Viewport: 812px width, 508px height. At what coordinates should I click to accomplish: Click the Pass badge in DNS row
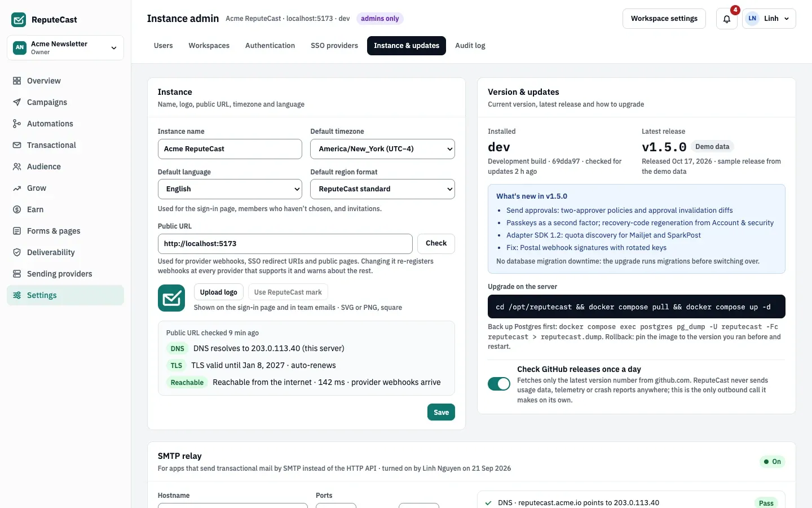tap(766, 503)
